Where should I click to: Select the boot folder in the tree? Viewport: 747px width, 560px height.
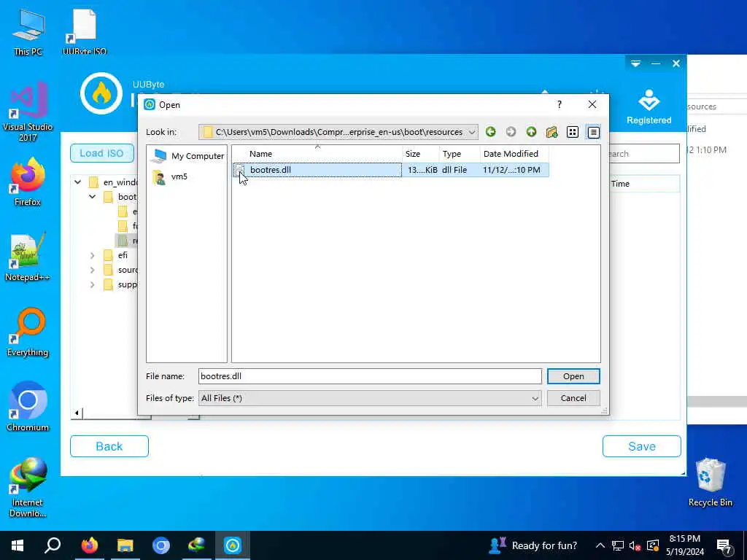click(x=120, y=197)
